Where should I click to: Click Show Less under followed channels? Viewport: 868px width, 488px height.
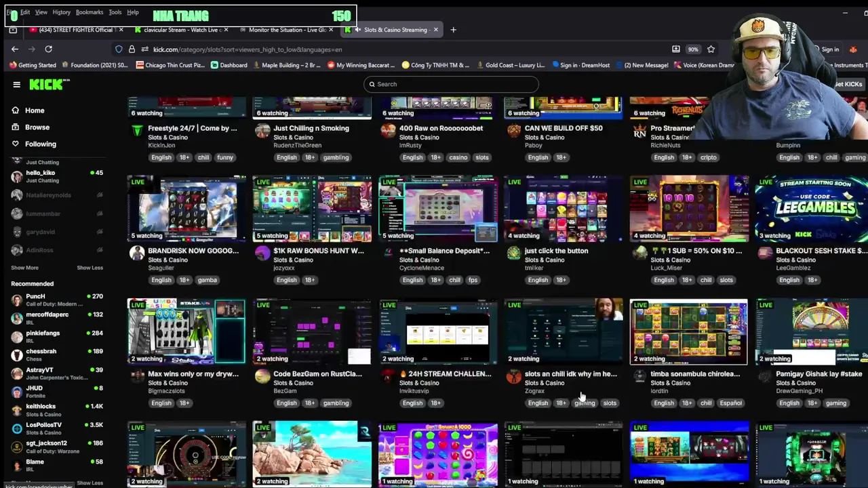(90, 268)
